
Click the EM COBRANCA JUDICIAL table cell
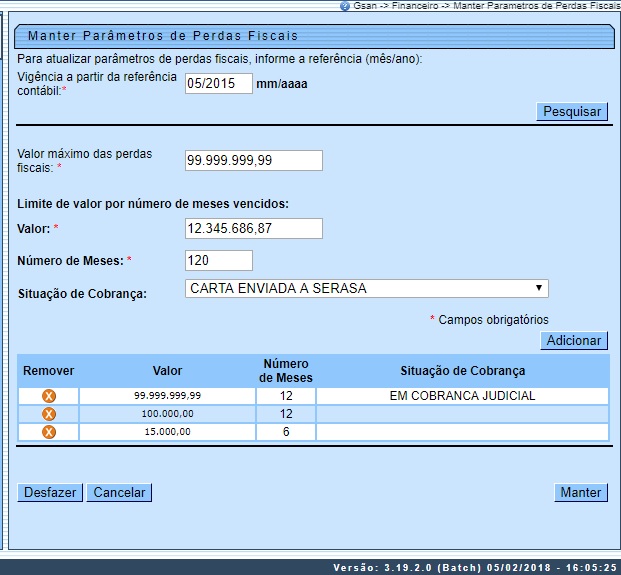(x=462, y=396)
